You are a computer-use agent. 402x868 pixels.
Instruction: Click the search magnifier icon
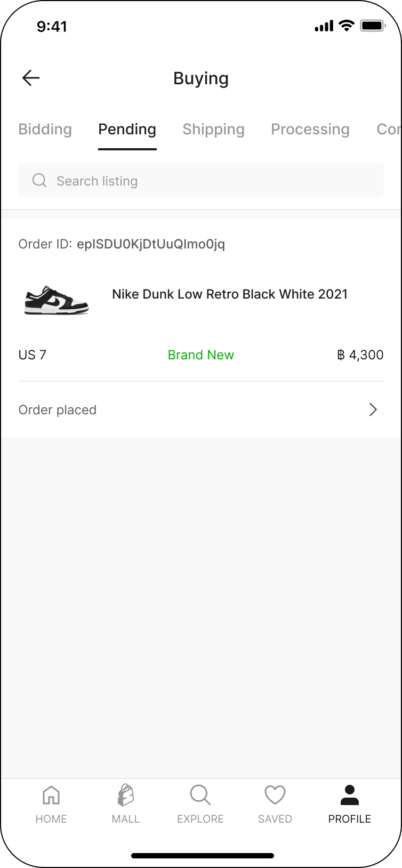[39, 180]
